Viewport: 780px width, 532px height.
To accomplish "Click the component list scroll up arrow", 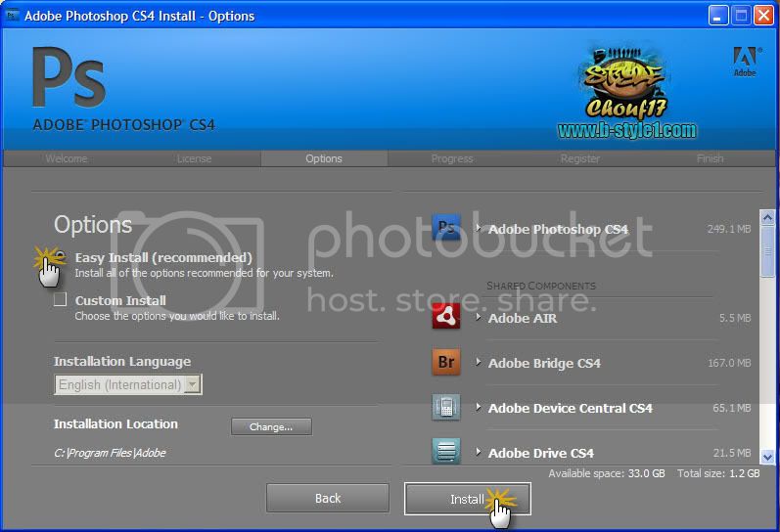I will coord(767,217).
